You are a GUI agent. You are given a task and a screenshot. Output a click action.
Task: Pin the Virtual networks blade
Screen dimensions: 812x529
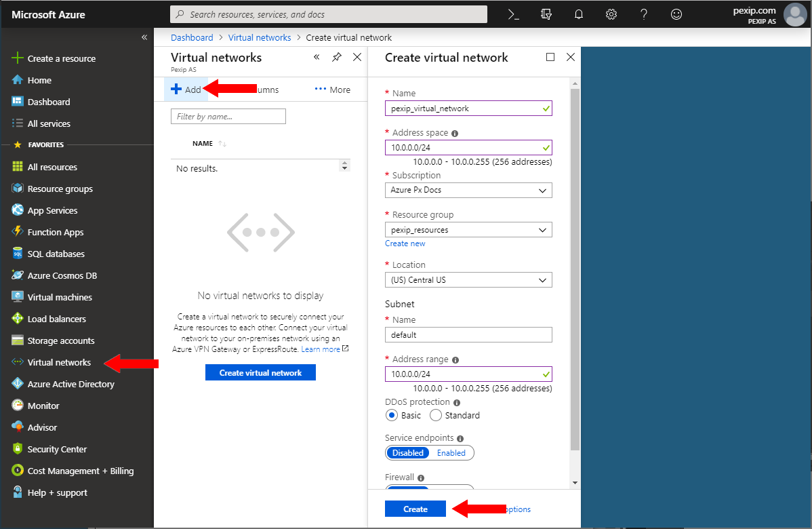[337, 58]
